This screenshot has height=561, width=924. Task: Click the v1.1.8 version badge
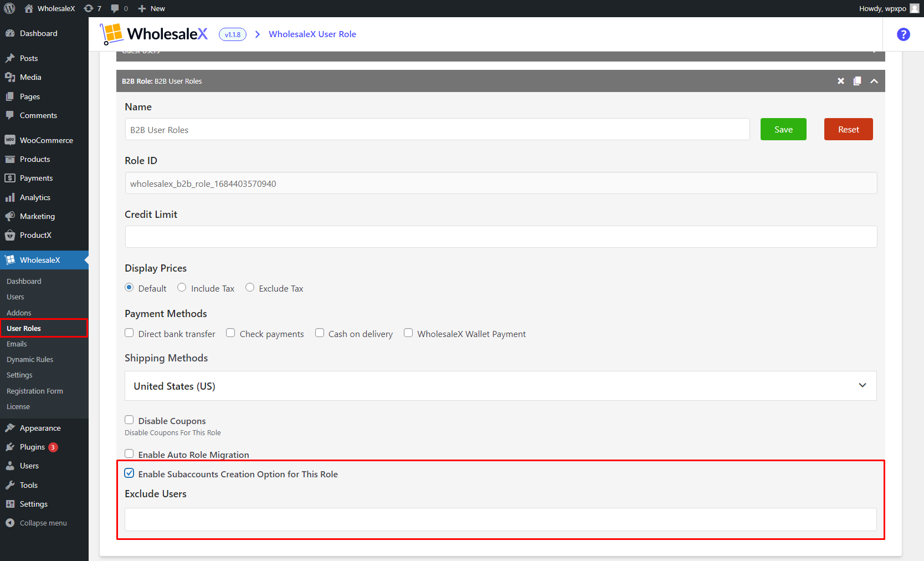click(x=233, y=34)
